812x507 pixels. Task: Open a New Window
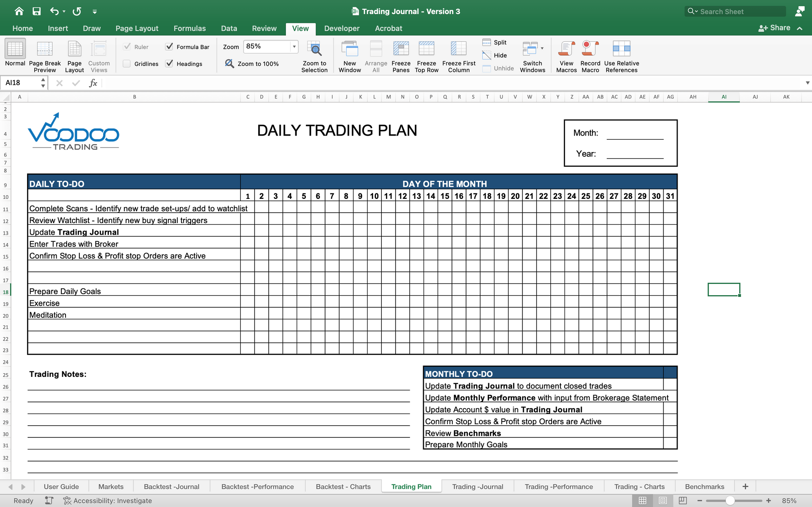[350, 49]
